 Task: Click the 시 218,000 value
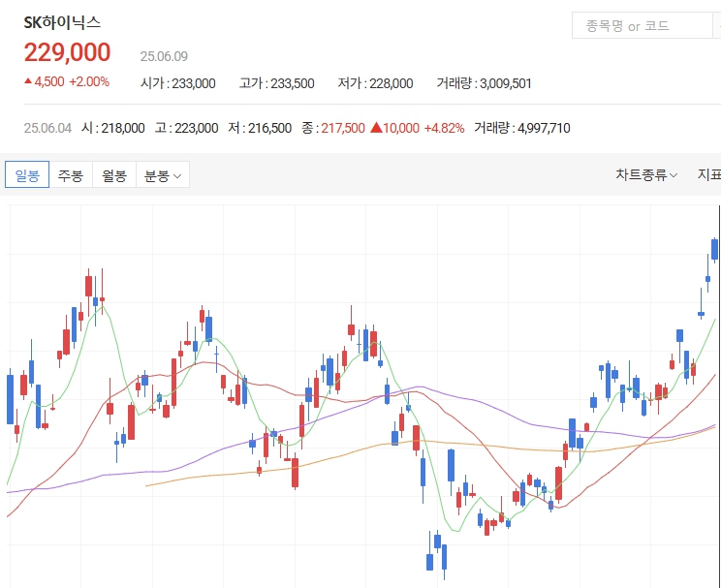click(113, 128)
